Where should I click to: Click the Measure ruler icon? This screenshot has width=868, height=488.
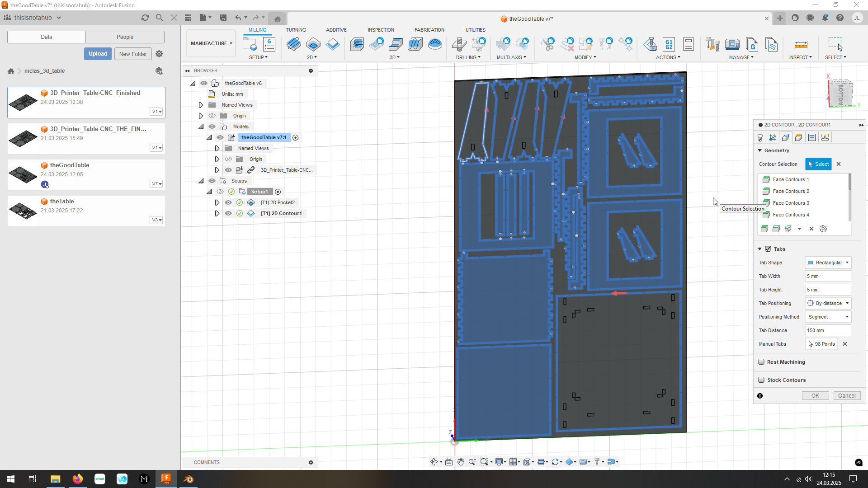(801, 44)
